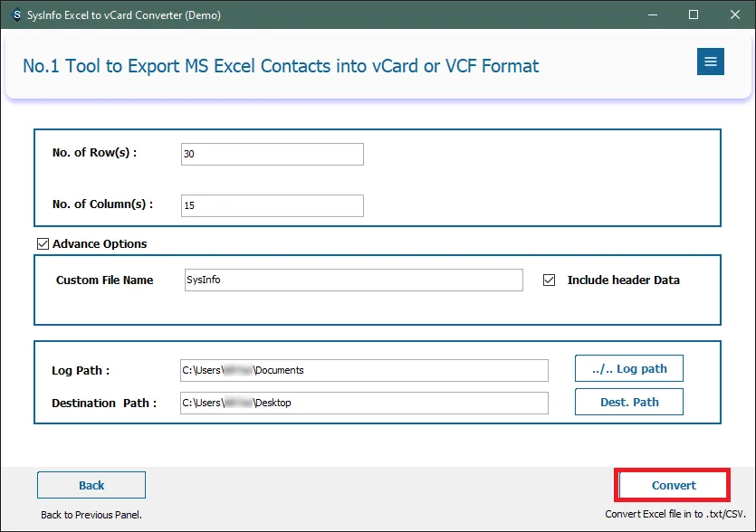This screenshot has width=756, height=532.
Task: Open the hamburger menu icon
Action: (710, 62)
